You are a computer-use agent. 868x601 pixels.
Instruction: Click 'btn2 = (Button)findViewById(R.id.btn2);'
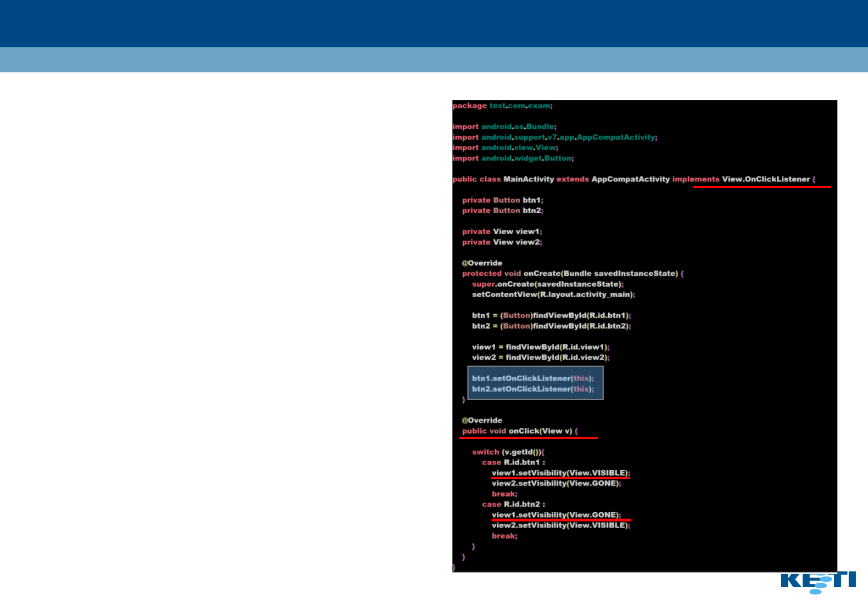pyautogui.click(x=551, y=326)
